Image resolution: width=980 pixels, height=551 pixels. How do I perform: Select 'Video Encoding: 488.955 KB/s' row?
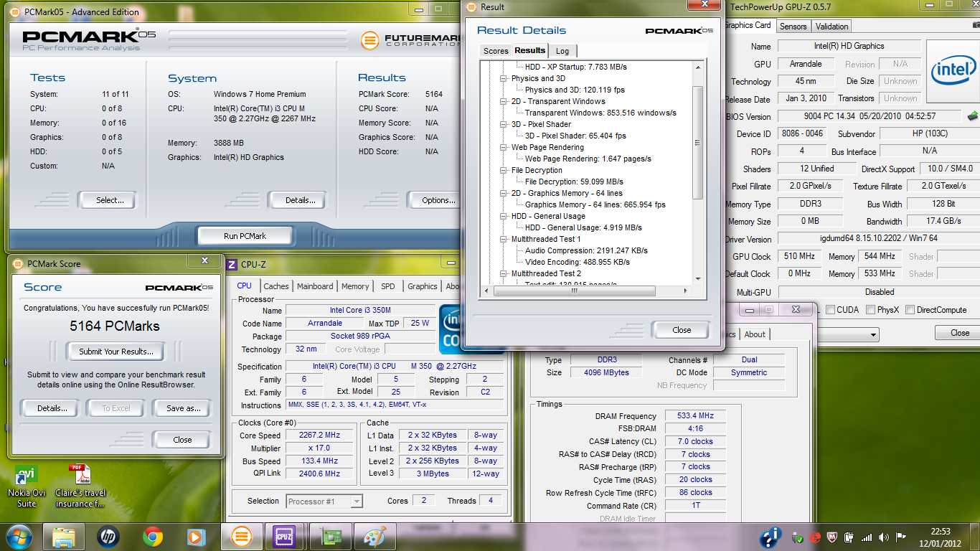click(578, 263)
